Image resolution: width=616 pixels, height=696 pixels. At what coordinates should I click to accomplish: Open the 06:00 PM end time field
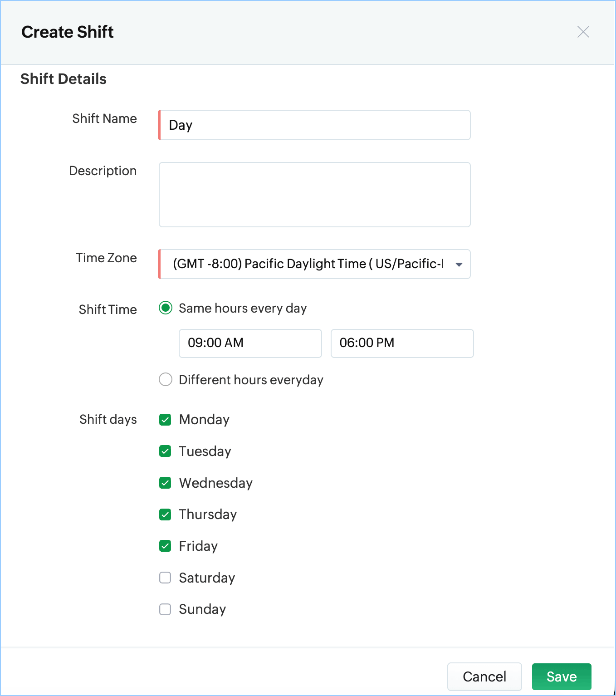click(x=402, y=343)
